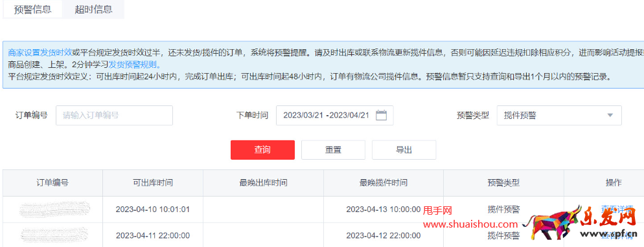Open the 下单时间 date range field
The image size is (644, 247).
click(335, 115)
